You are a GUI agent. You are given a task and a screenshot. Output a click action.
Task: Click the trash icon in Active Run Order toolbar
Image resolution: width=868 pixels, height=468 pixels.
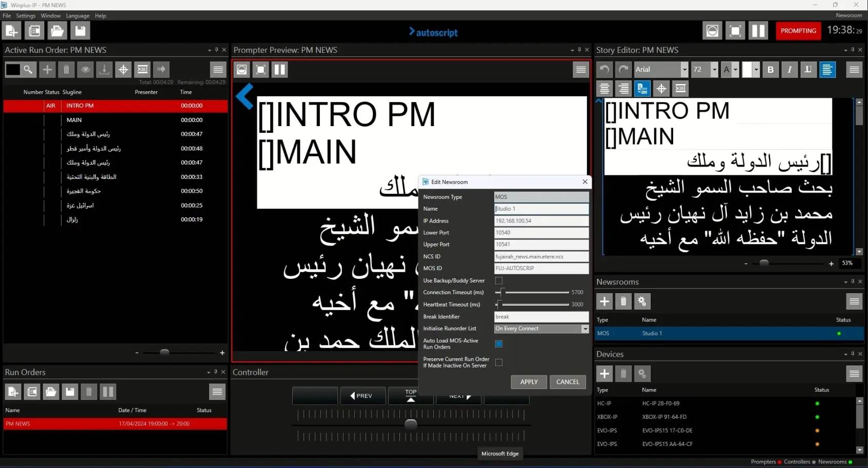66,70
